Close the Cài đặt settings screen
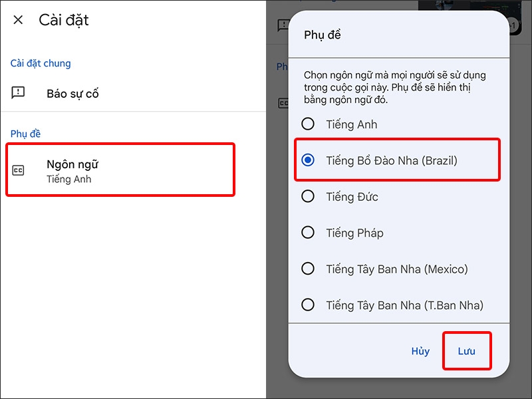 pyautogui.click(x=18, y=20)
